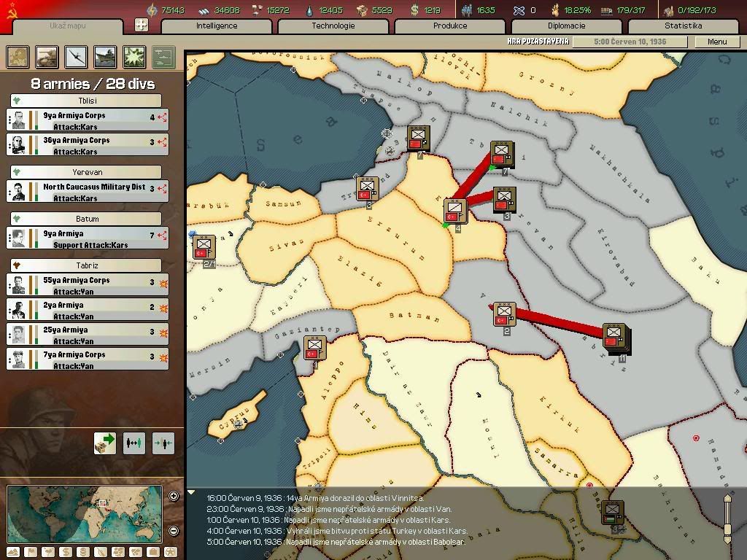Select the Turkish unit counter near Van

(x=505, y=314)
